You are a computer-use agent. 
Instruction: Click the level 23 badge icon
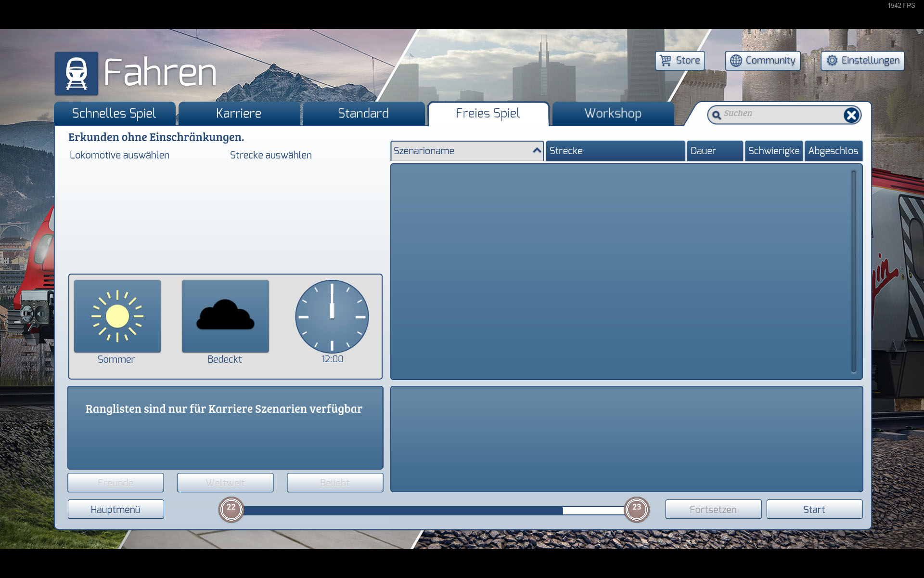tap(636, 509)
